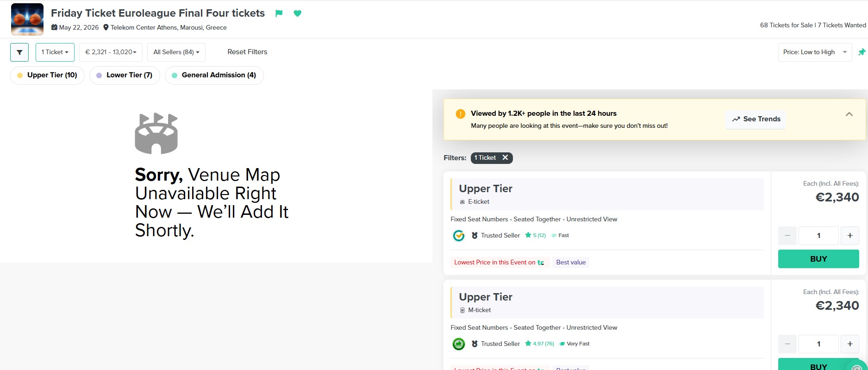
Task: Open the Price: Low to High sort menu
Action: (x=814, y=52)
